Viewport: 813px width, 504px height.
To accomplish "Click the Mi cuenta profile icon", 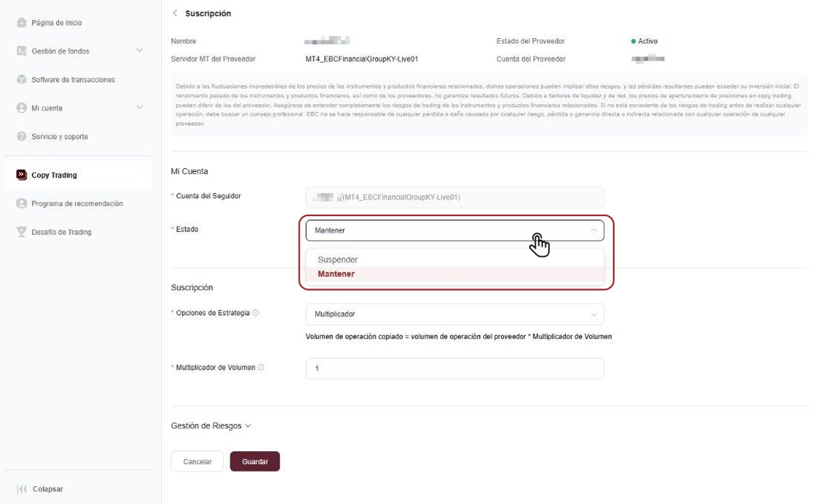I will [21, 108].
